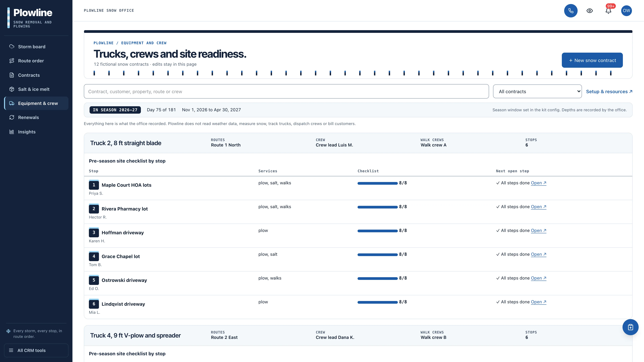Toggle the eye view icon in header

(x=589, y=11)
